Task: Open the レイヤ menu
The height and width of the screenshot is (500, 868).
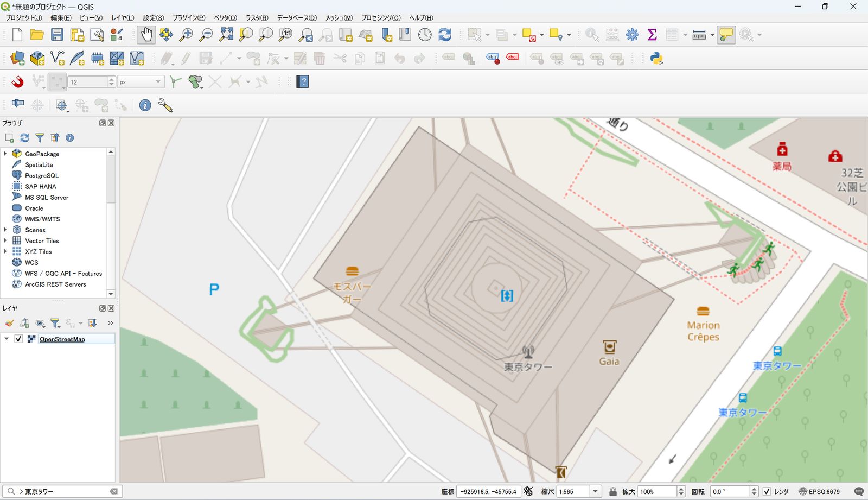Action: point(123,17)
